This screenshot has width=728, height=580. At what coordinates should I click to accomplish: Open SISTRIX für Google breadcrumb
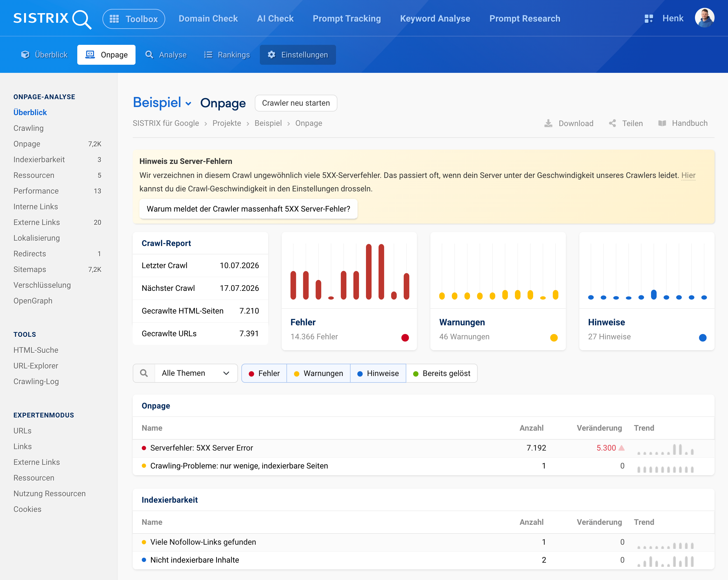click(x=166, y=123)
